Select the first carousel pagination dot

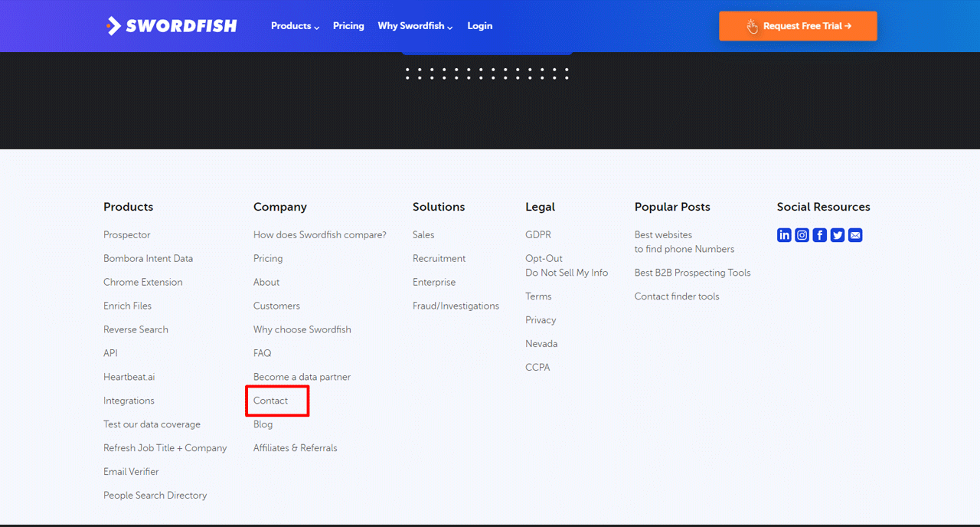[x=407, y=74]
